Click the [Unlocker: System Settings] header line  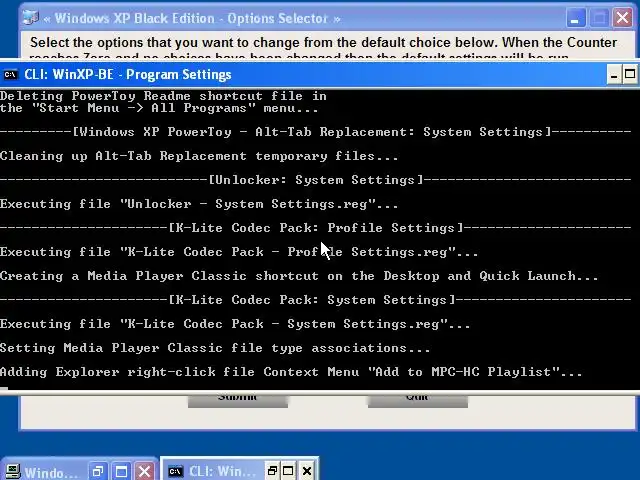(x=316, y=180)
